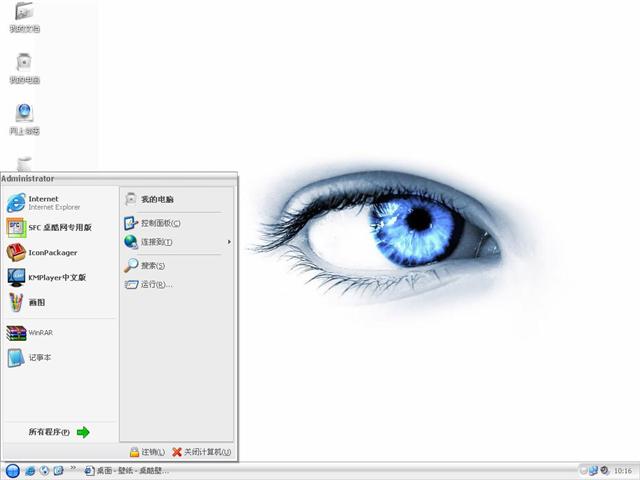Click 关闭计算机 shut down button
This screenshot has width=640, height=480.
tap(202, 452)
